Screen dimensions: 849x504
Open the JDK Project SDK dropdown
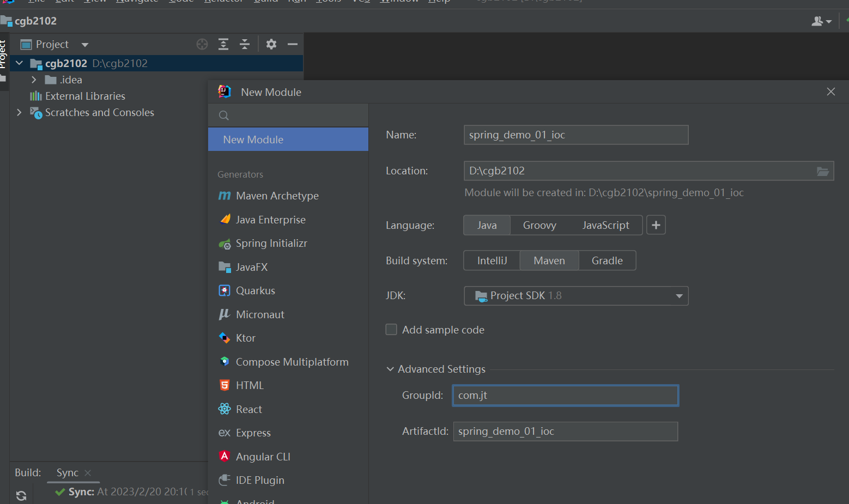[x=576, y=296]
